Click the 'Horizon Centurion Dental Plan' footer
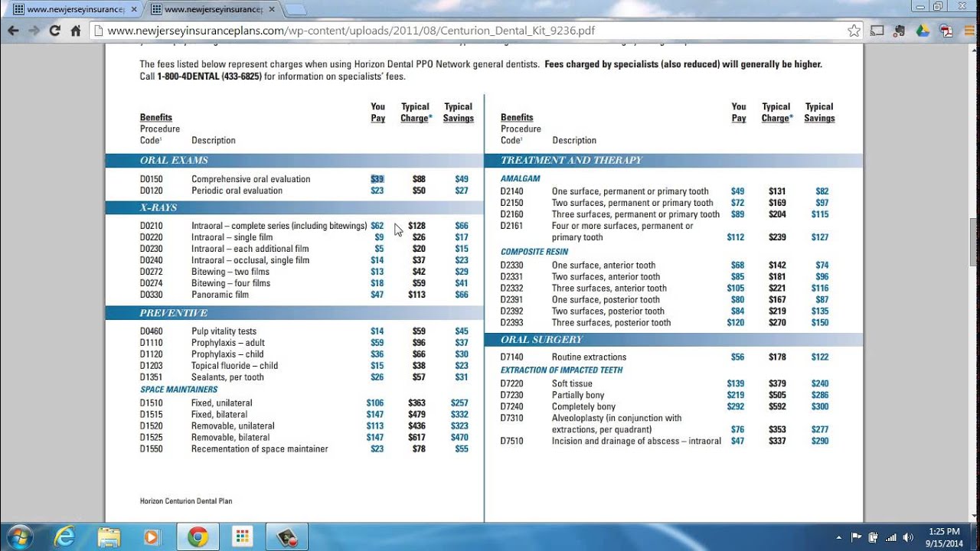 tap(186, 501)
